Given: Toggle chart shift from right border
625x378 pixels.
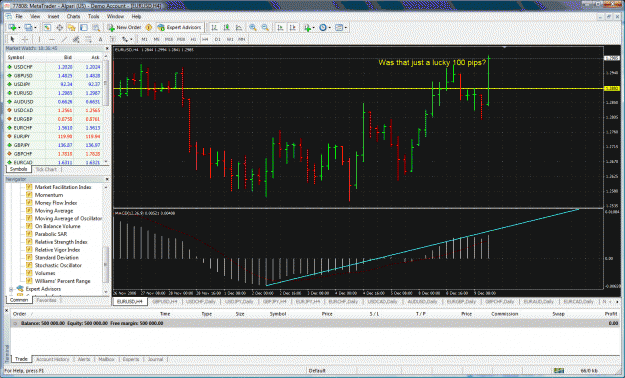Looking at the screenshot, I should (293, 28).
